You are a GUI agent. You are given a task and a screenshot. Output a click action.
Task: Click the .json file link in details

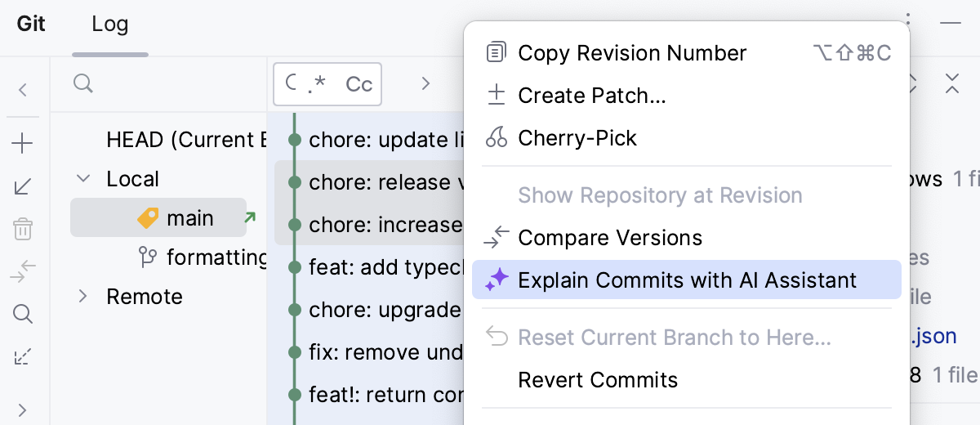934,336
